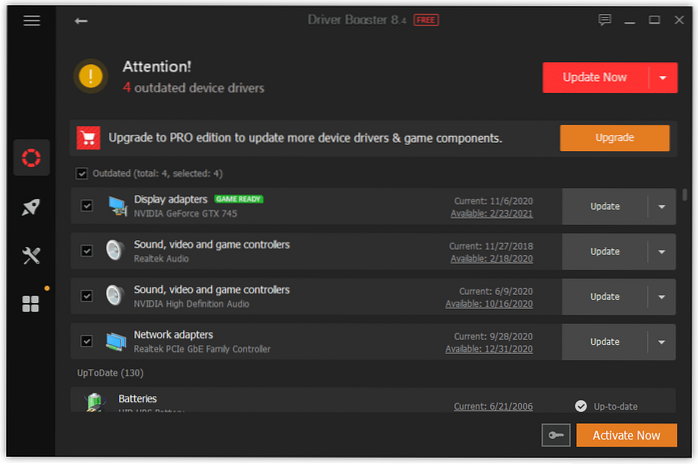Expand the Update Now dropdown arrow
Viewport: 698px width, 464px height.
[x=663, y=77]
